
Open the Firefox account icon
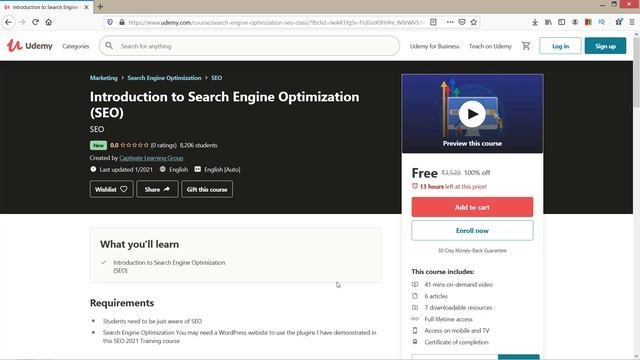click(575, 22)
